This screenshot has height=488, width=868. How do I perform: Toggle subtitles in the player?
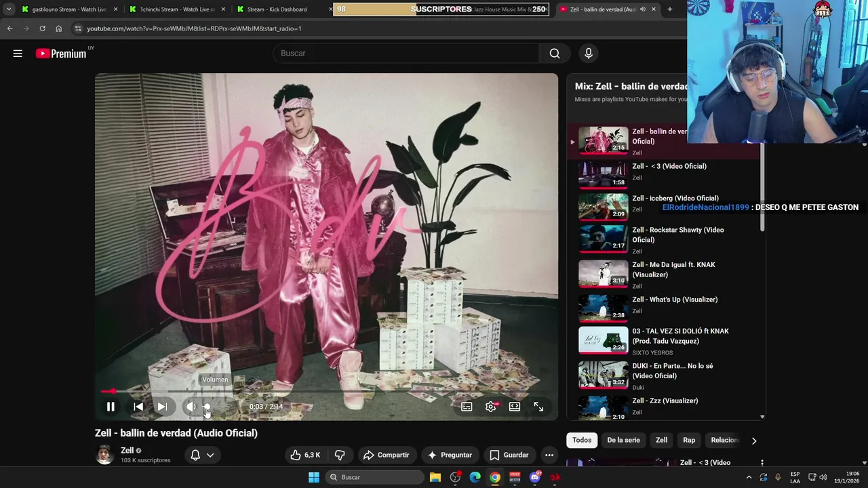467,407
